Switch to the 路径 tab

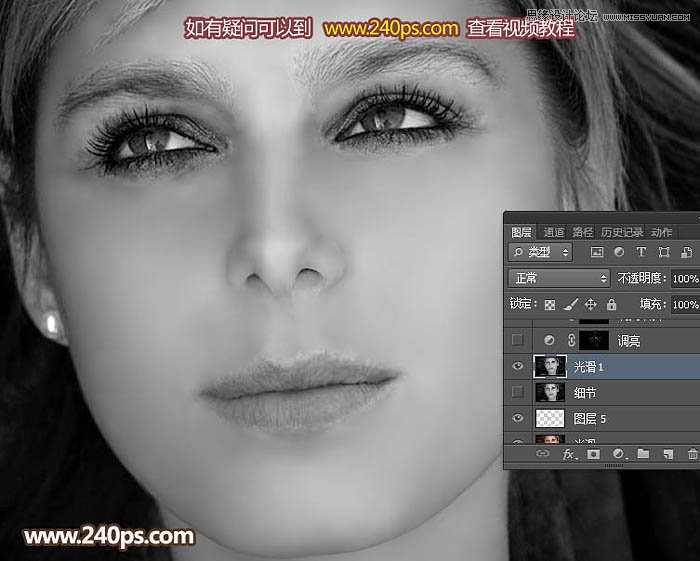pyautogui.click(x=583, y=233)
